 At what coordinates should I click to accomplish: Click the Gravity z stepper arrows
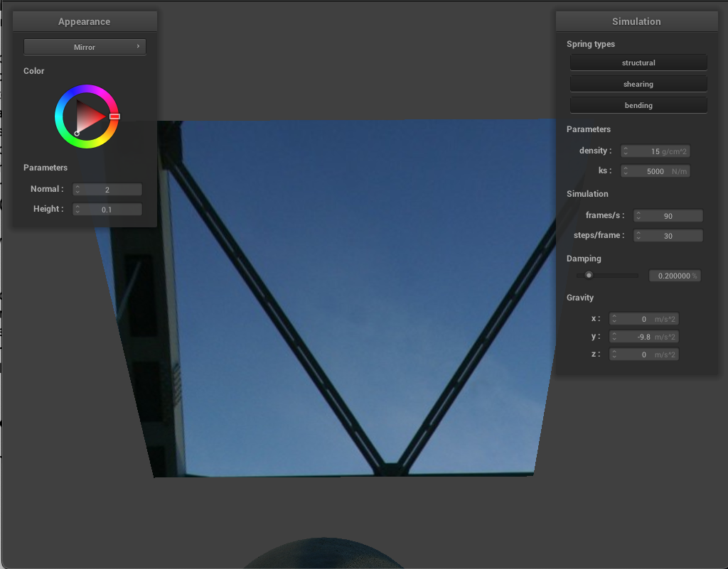pos(614,354)
